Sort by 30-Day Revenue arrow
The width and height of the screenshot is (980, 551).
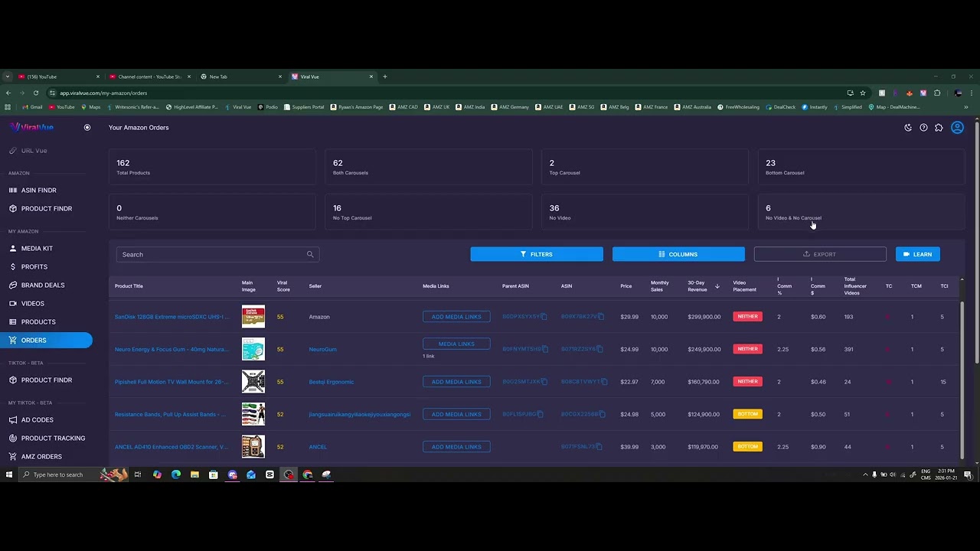tap(717, 286)
